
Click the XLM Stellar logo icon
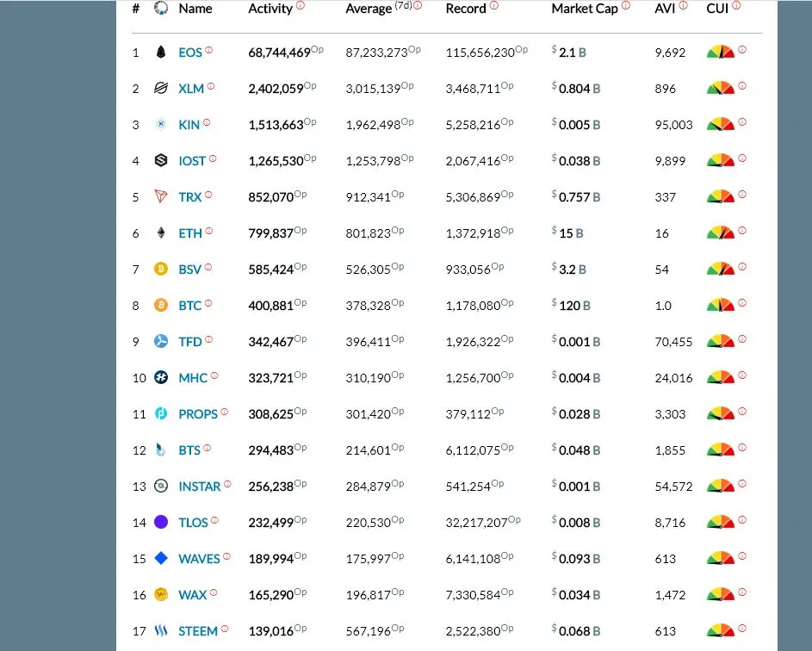point(161,88)
